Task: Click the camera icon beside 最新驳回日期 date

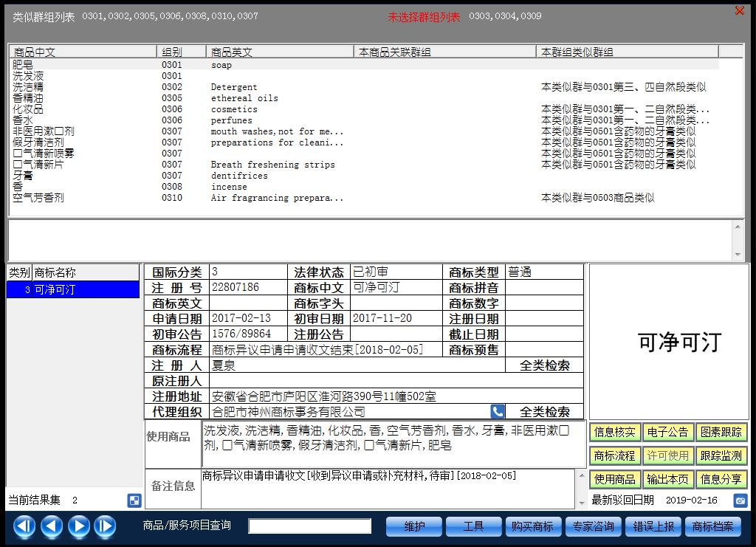Action: (x=740, y=500)
